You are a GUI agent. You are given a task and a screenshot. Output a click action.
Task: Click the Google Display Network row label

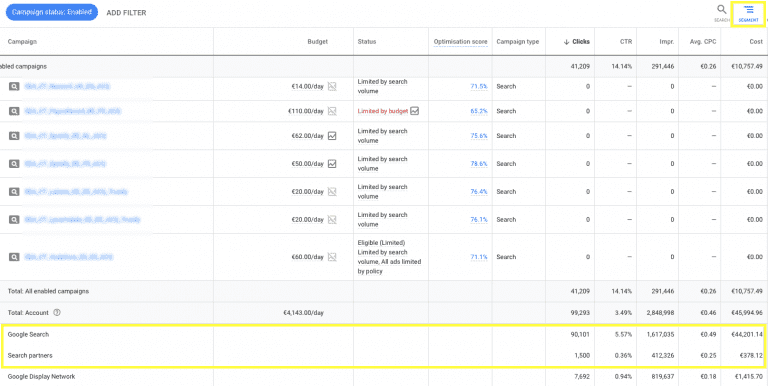coord(41,377)
